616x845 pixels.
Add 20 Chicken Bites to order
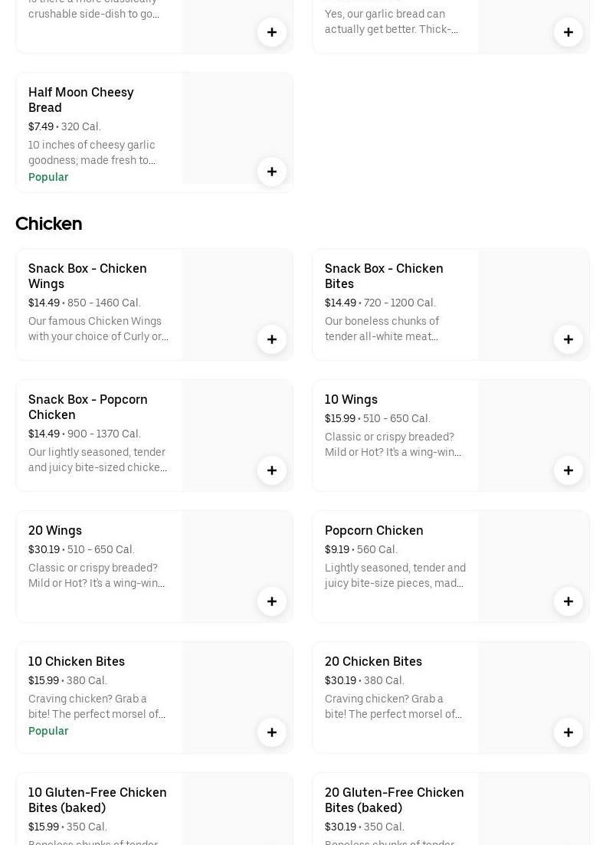568,732
